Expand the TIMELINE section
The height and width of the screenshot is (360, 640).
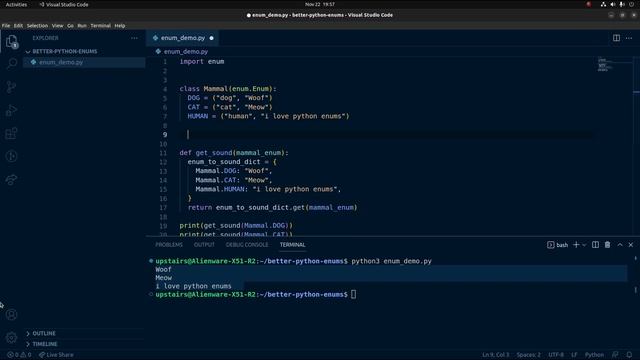click(44, 344)
